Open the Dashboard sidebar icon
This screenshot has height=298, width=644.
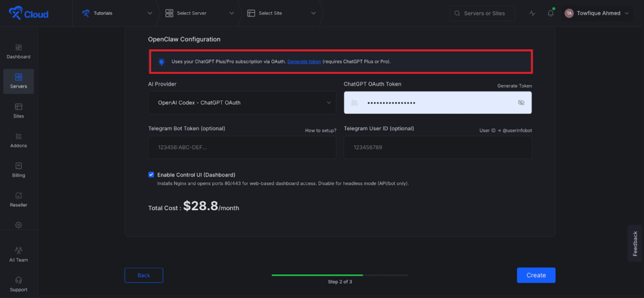pyautogui.click(x=18, y=51)
